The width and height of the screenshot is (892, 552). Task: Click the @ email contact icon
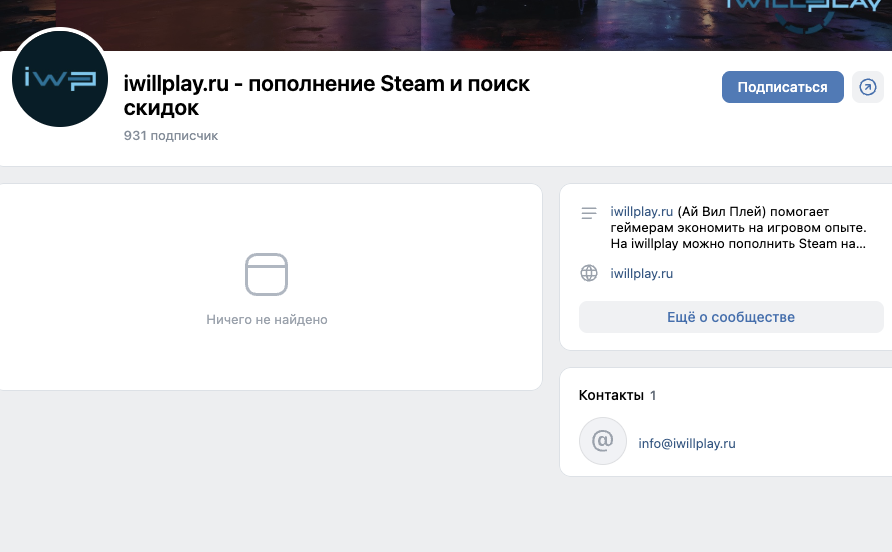point(602,441)
